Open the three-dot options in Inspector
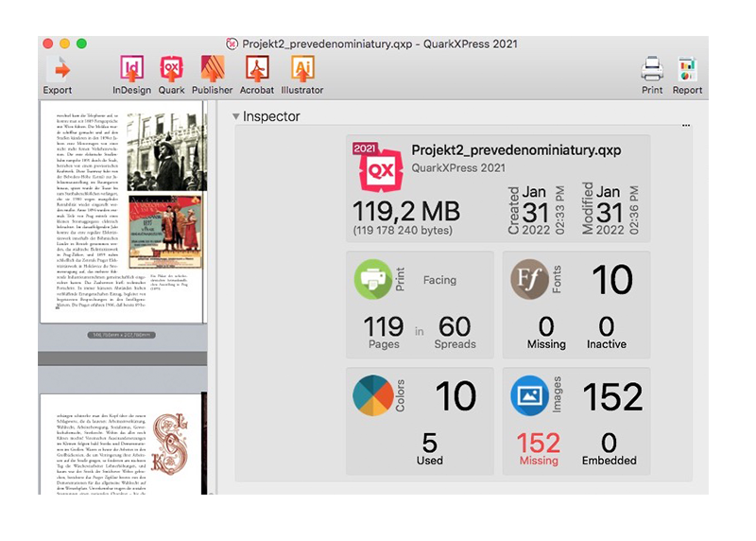 pos(686,125)
